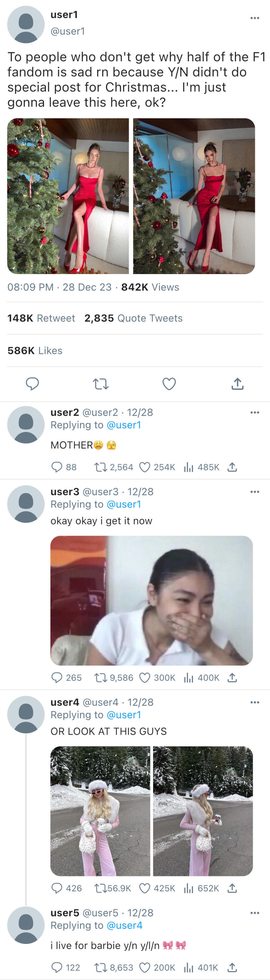Screen dimensions: 270x980
Task: Retweet user1's main tweet
Action: click(x=101, y=384)
